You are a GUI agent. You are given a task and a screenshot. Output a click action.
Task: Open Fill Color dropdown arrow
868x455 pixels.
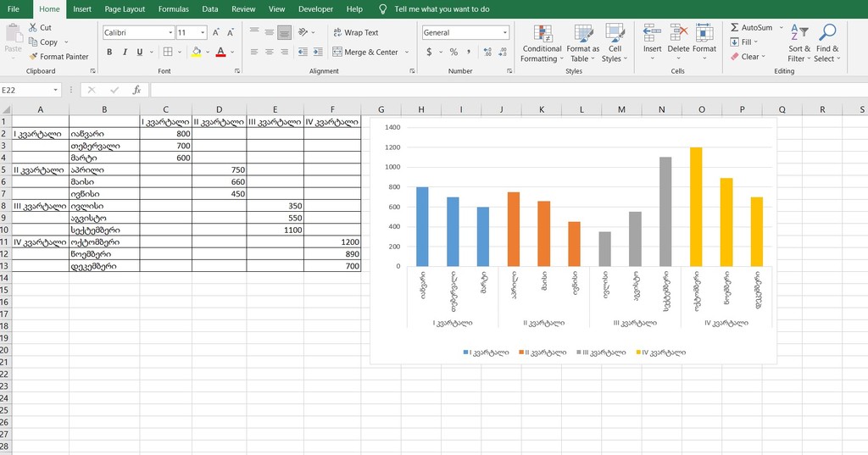[x=209, y=52]
